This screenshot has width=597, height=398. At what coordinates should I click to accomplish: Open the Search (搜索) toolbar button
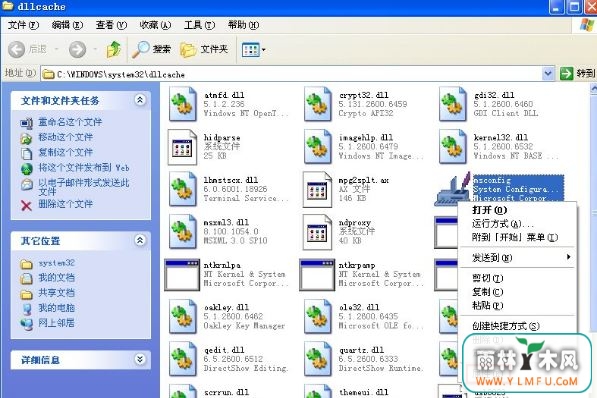click(151, 50)
